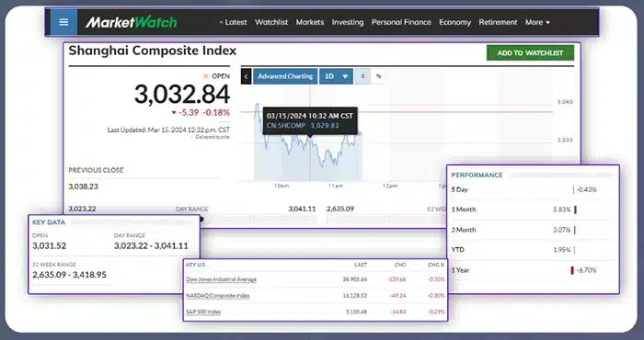Click day range 3,023.22 - 3,041.11

pos(151,246)
